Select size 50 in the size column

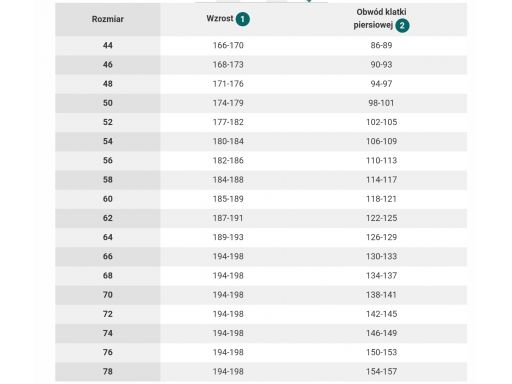tap(108, 103)
